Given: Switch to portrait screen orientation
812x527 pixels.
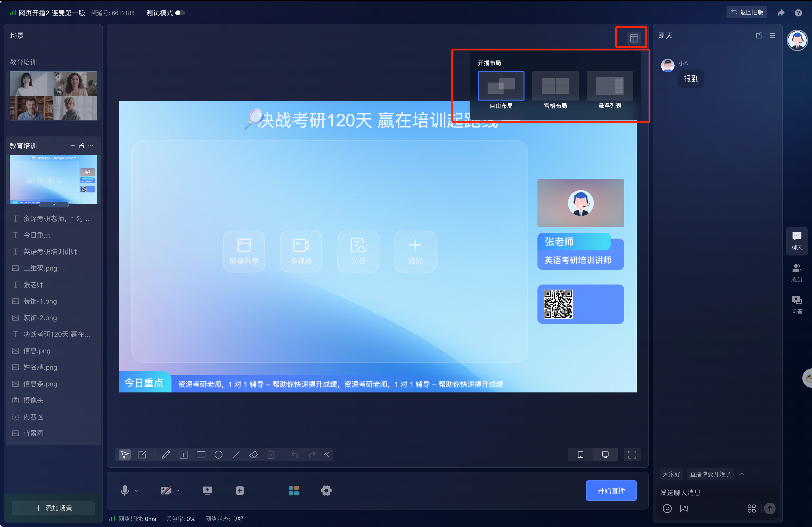Looking at the screenshot, I should coord(580,455).
